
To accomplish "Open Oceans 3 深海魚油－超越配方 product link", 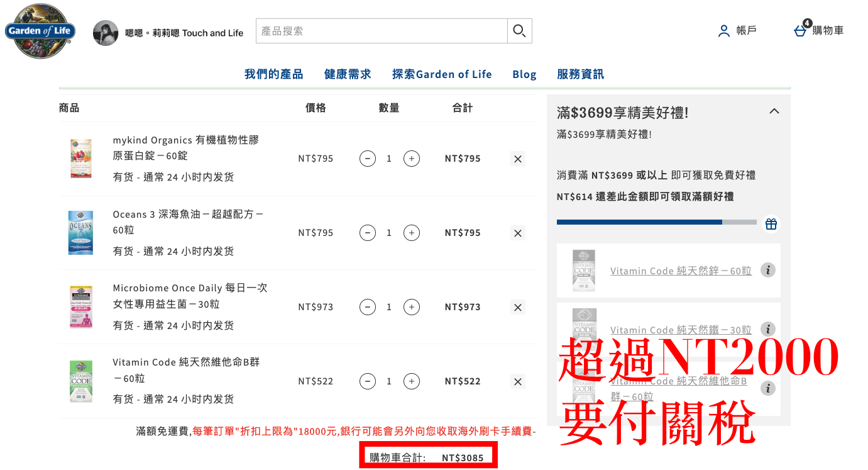I will (x=188, y=222).
